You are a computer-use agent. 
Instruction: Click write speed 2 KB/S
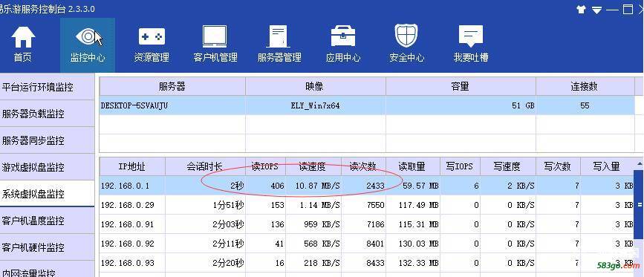[x=521, y=186]
